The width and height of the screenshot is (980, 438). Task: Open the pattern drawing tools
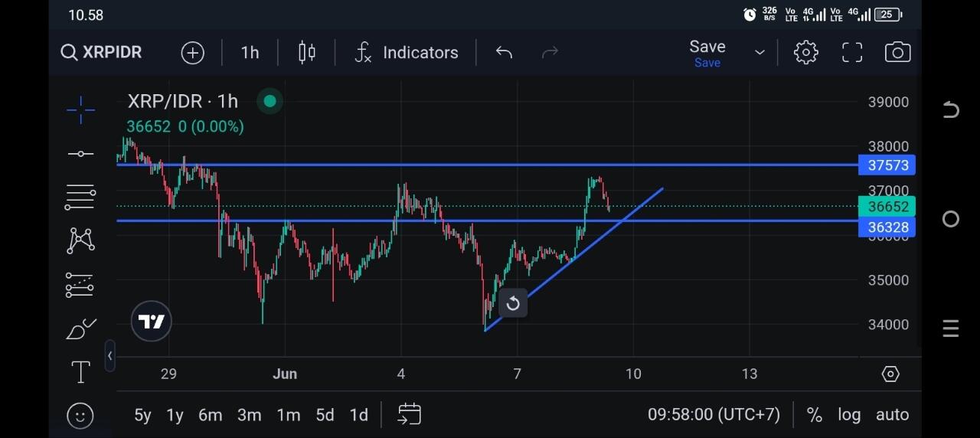click(x=80, y=240)
